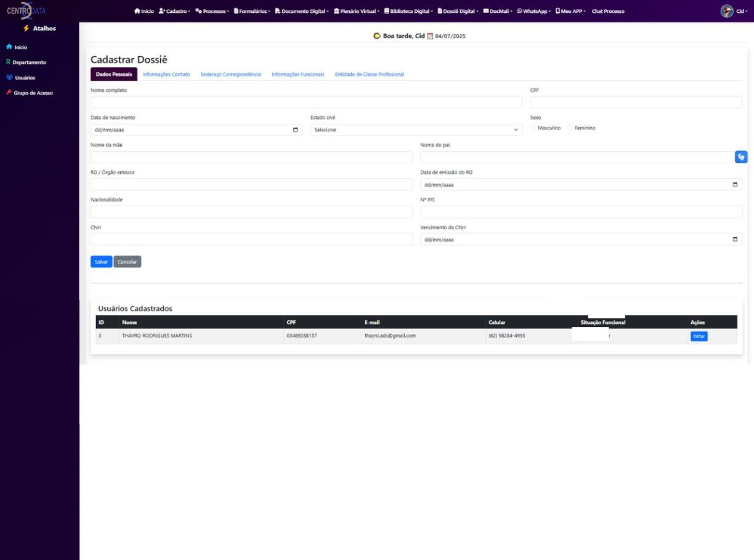754x560 pixels.
Task: Open Departamento in sidebar
Action: (26, 62)
